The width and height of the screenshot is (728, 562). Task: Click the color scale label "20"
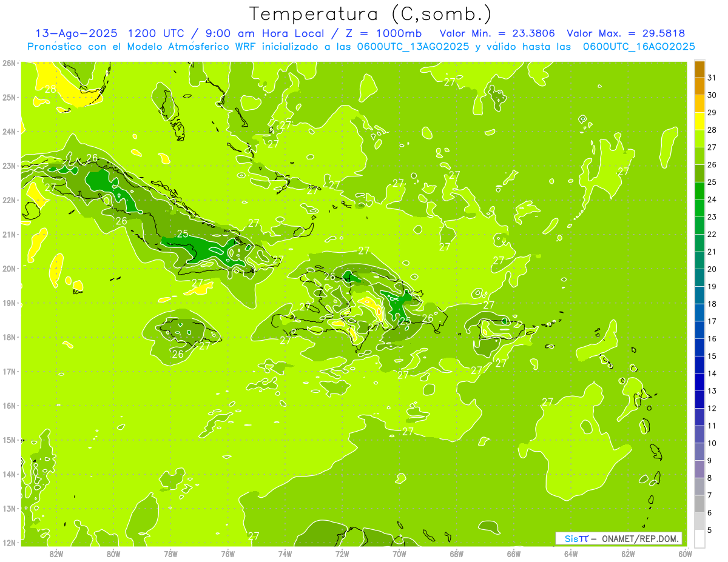(x=712, y=269)
